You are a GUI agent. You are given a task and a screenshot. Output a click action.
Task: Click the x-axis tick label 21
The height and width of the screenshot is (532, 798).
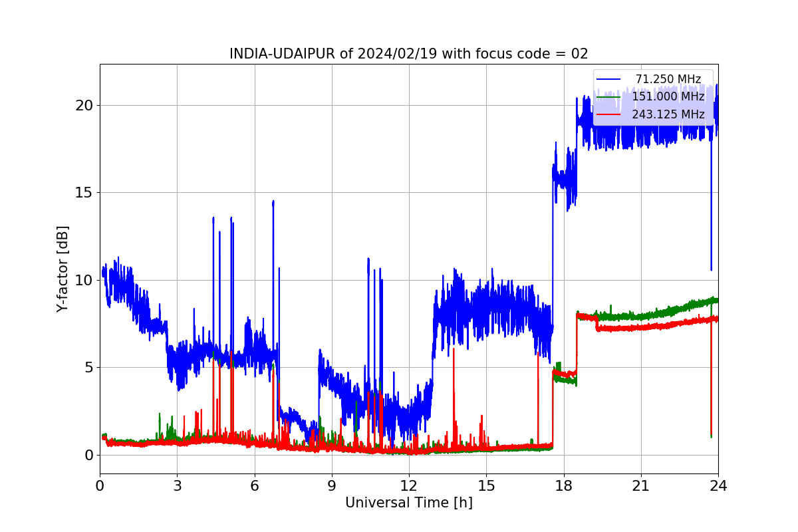(641, 486)
